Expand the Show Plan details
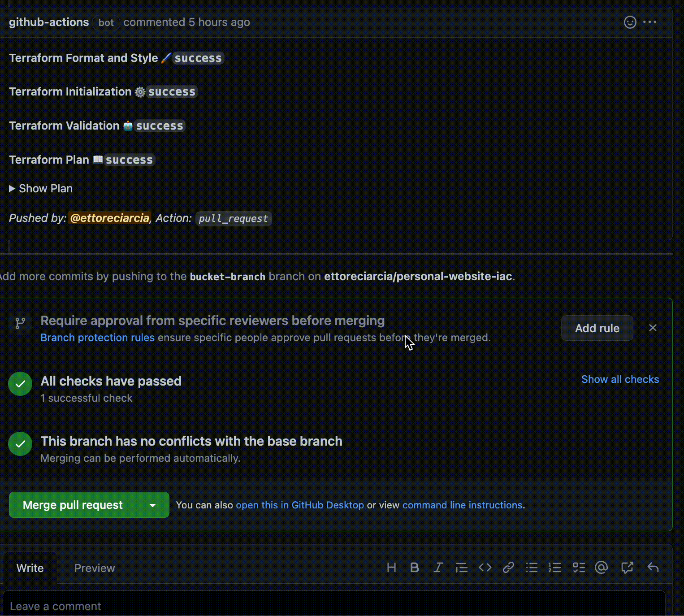The image size is (684, 616). pos(41,188)
